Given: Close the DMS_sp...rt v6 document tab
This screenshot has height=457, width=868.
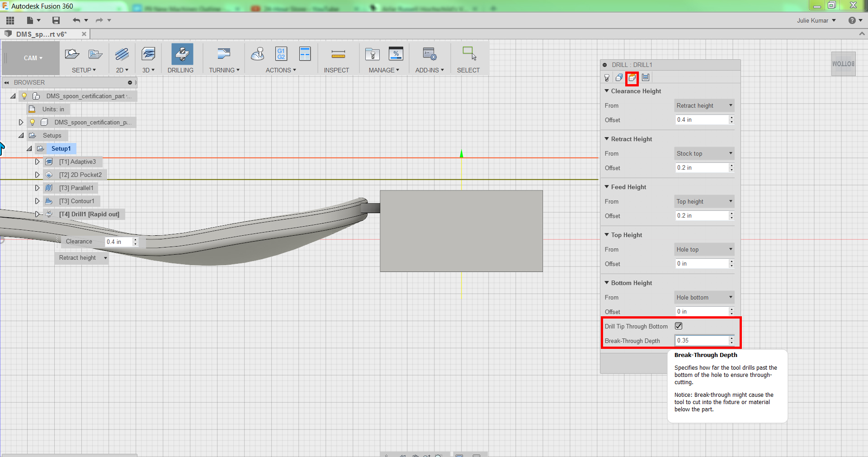Looking at the screenshot, I should pyautogui.click(x=84, y=34).
